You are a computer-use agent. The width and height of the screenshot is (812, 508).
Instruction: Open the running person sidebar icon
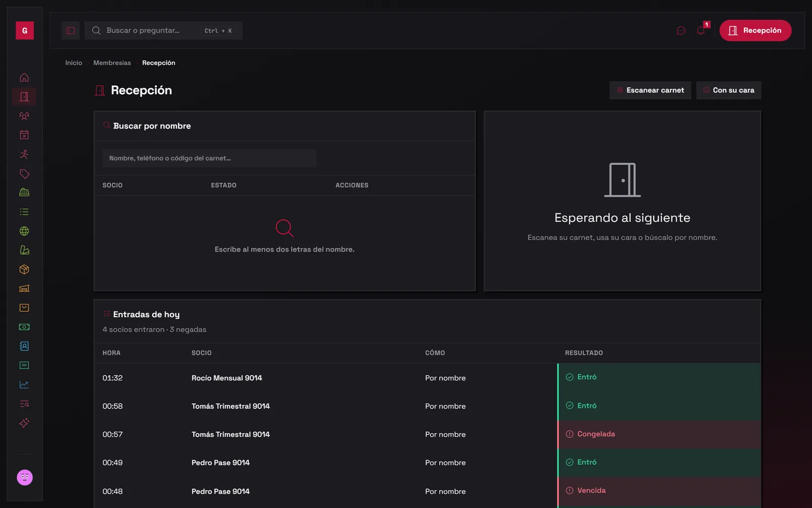coord(24,154)
